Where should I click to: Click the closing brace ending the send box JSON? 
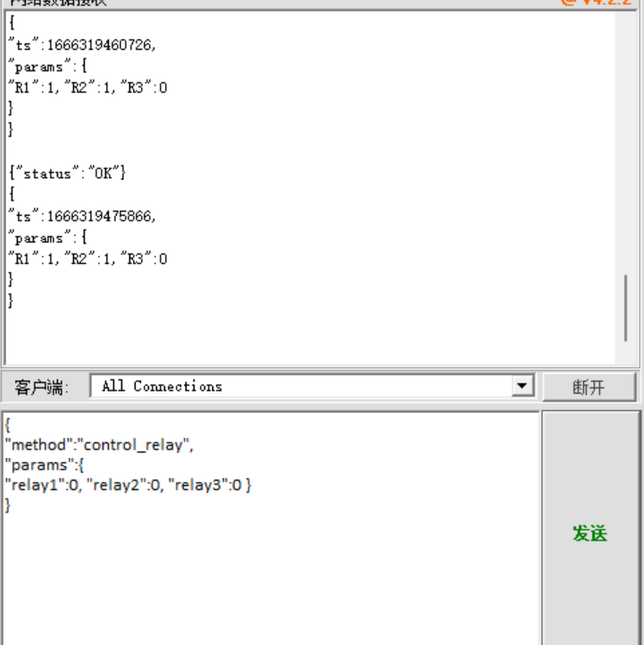click(8, 506)
